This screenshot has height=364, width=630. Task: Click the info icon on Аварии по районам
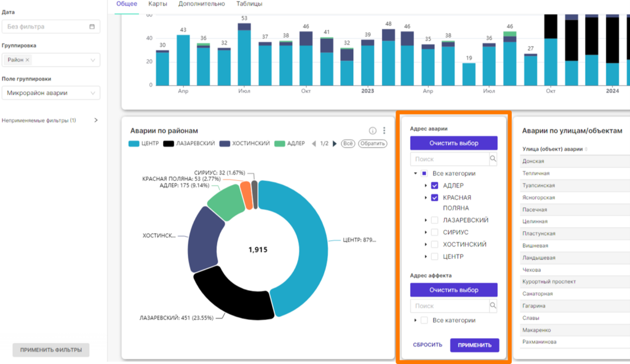[x=372, y=130]
